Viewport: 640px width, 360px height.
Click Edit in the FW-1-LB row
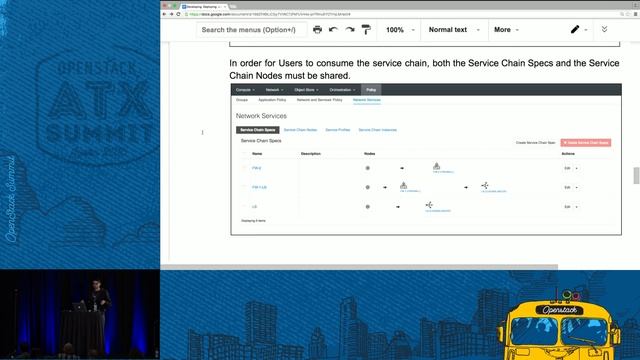pyautogui.click(x=567, y=187)
